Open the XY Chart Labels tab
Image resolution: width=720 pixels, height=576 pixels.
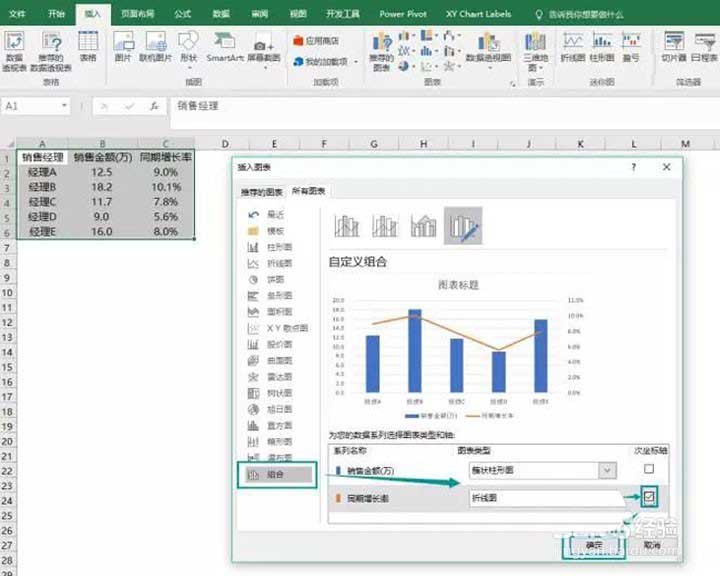[478, 14]
